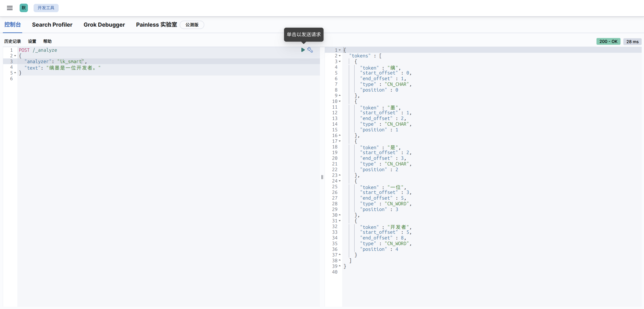Click the panel resize divider handle
This screenshot has width=644, height=309.
pyautogui.click(x=322, y=177)
